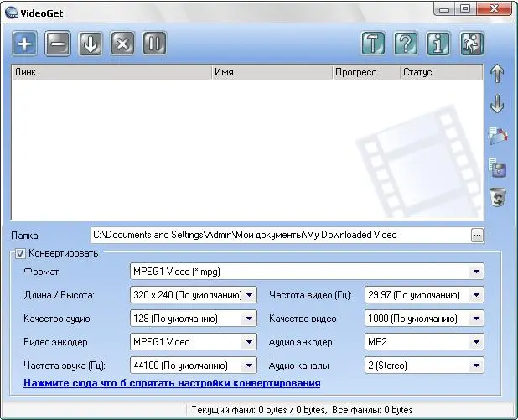518x420 pixels.
Task: Click the save list disk icon
Action: pos(498,168)
